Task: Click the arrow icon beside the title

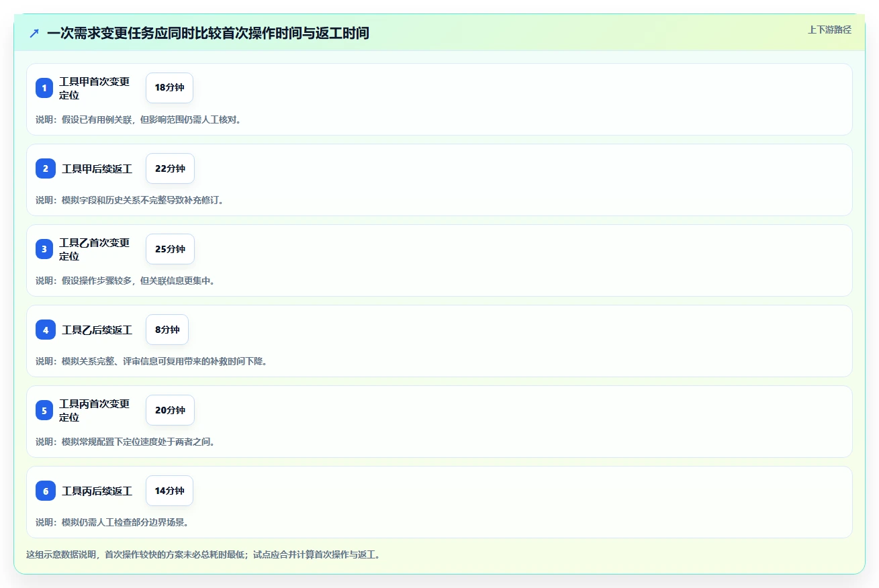Action: coord(34,33)
